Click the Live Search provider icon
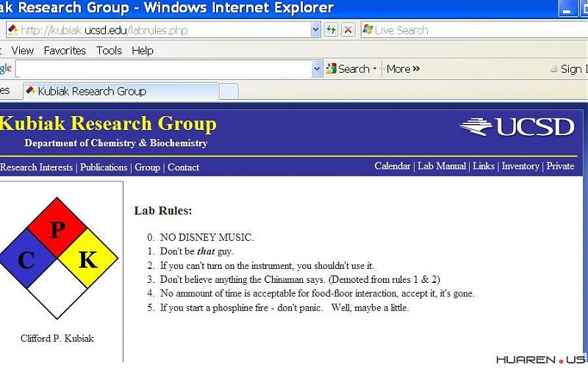Viewport: 588px width, 368px height. coord(367,30)
